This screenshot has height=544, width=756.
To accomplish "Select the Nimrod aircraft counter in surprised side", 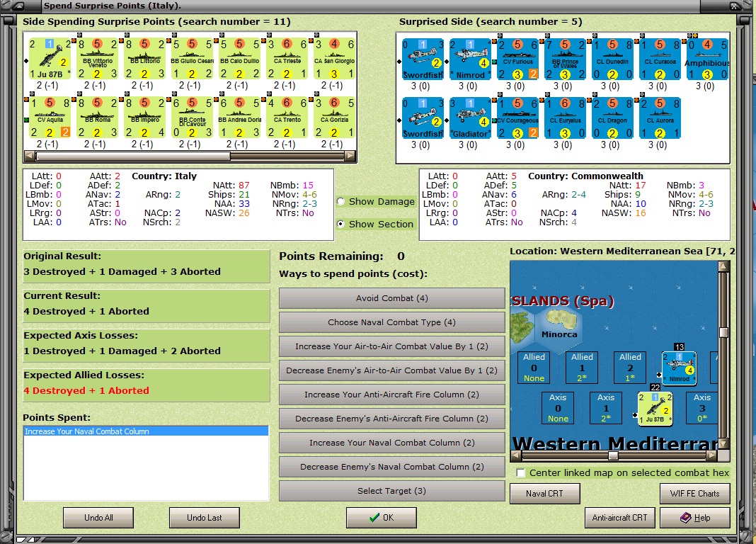I will click(470, 59).
